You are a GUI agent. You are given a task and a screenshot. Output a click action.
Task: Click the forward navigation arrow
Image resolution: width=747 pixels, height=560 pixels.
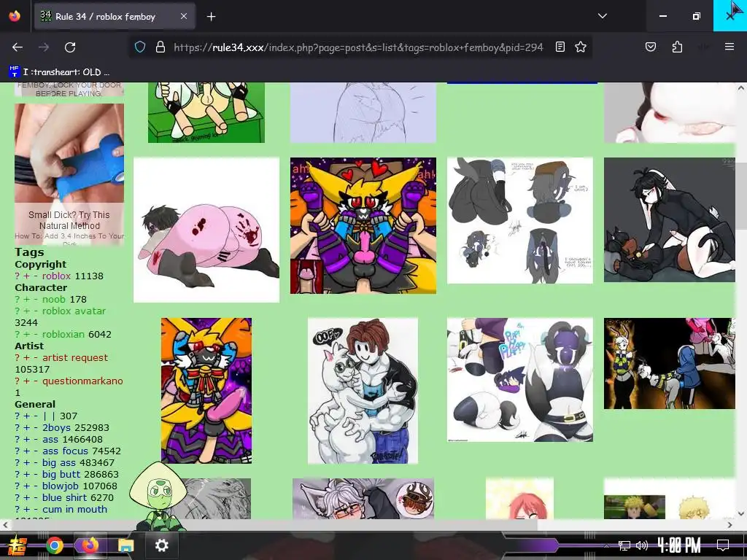click(x=44, y=47)
